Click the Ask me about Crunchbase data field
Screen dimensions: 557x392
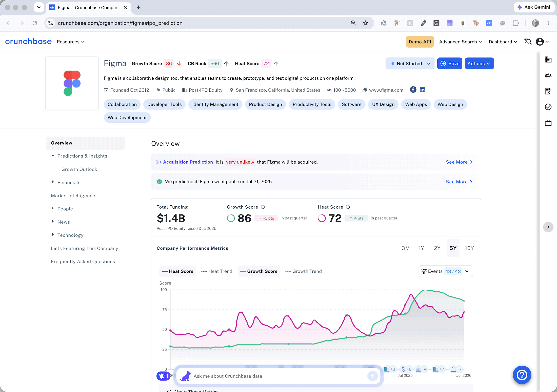(278, 376)
